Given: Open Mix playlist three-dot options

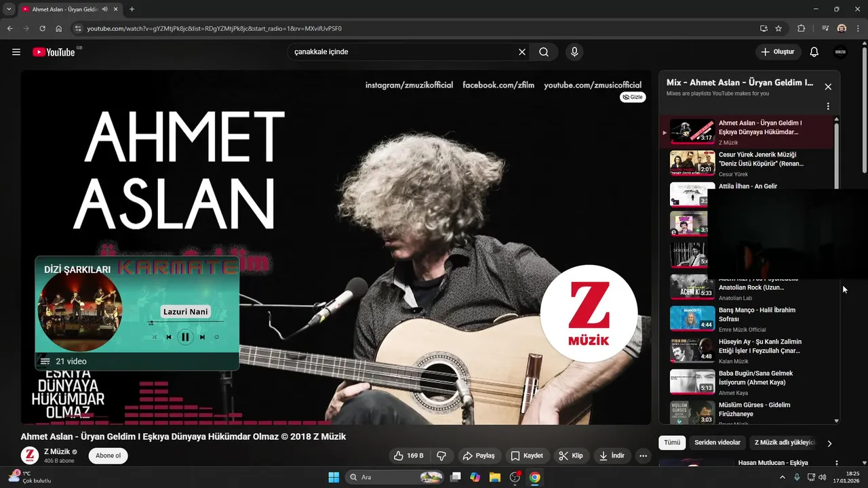Looking at the screenshot, I should [x=828, y=106].
